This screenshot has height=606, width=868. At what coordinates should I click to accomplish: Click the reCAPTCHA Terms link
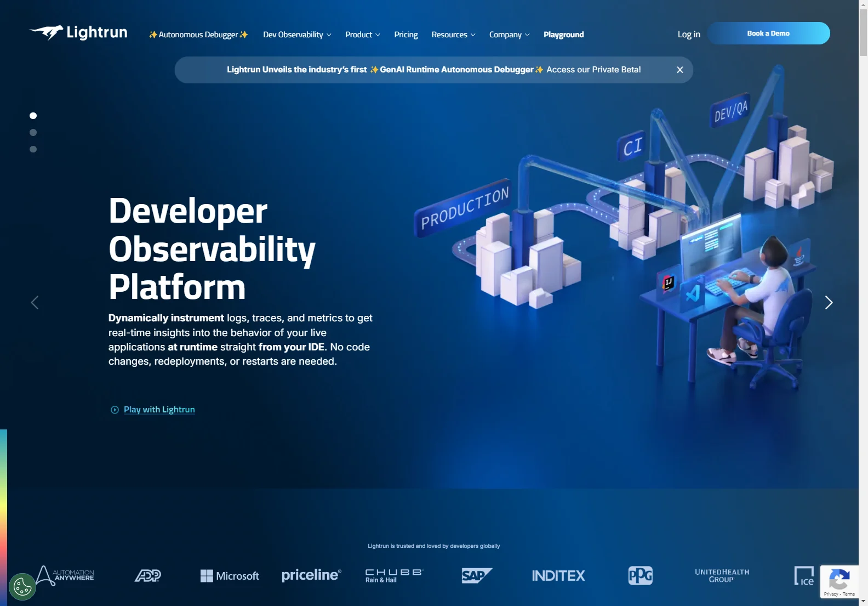(849, 594)
